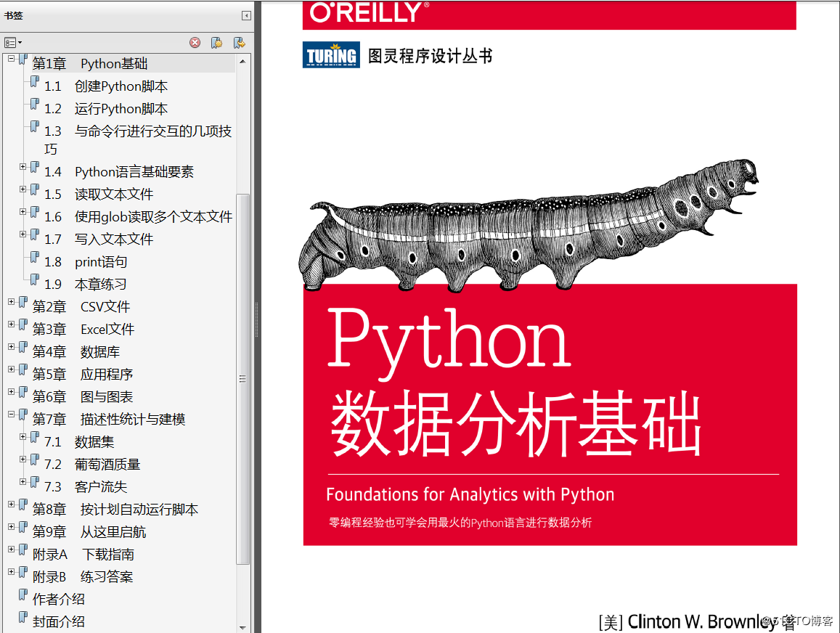Expand the 第5章 应用程序 node
This screenshot has width=840, height=633.
[x=11, y=369]
